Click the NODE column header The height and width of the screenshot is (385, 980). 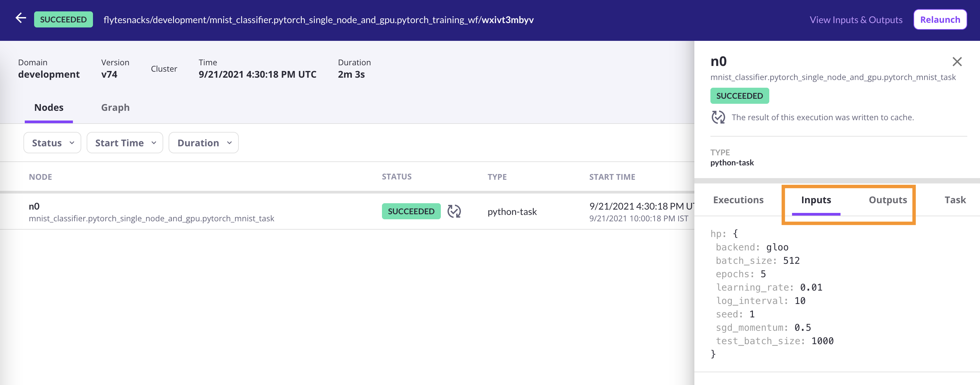point(40,177)
